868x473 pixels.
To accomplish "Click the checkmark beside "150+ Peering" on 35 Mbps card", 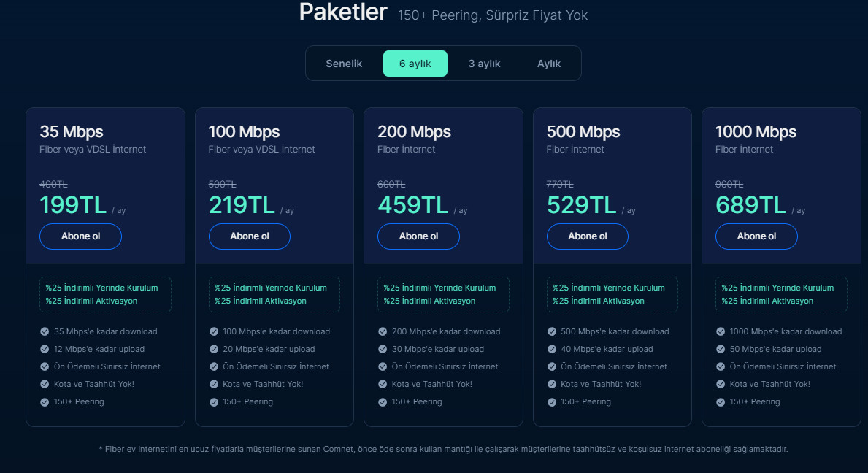I will coord(44,401).
